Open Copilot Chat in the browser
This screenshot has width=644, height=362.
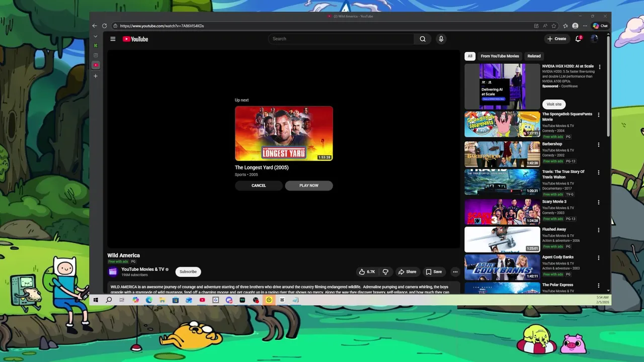[600, 26]
